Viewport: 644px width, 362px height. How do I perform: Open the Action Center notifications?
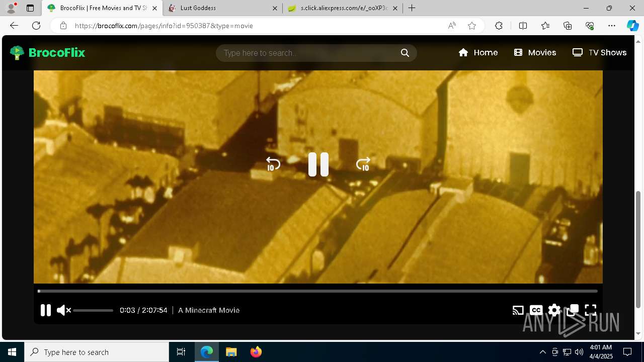pos(627,352)
